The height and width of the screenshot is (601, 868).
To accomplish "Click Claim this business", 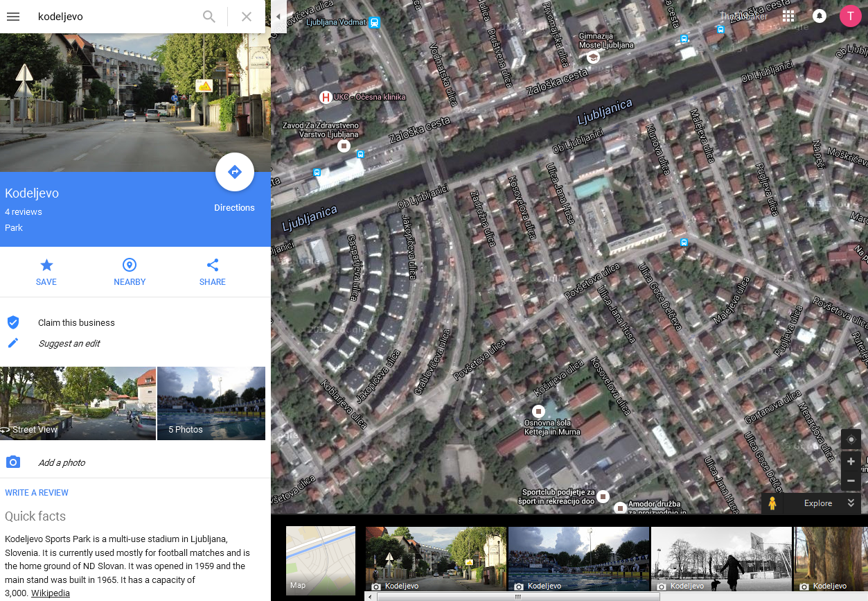I will tap(76, 323).
